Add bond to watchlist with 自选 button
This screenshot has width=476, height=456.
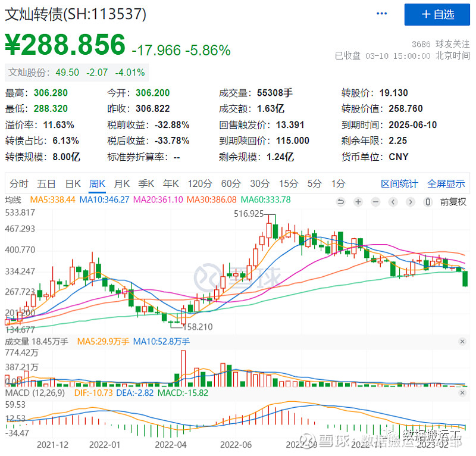tap(437, 14)
